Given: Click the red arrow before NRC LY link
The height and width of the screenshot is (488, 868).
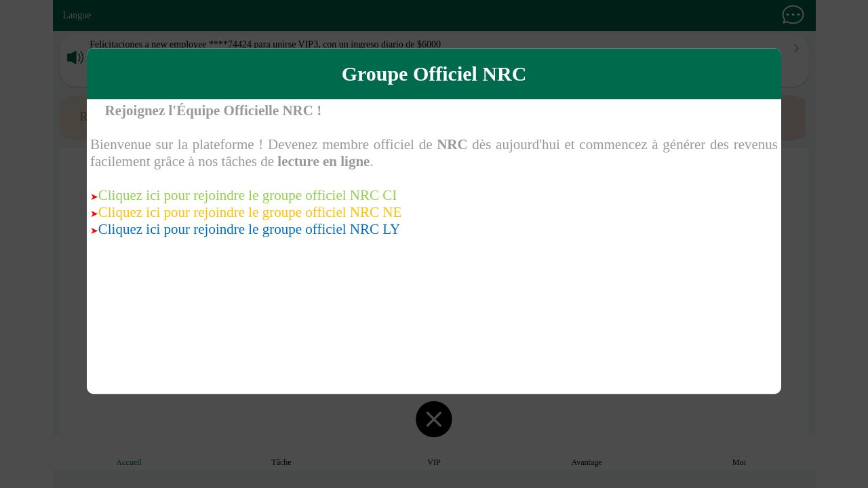Looking at the screenshot, I should (94, 231).
